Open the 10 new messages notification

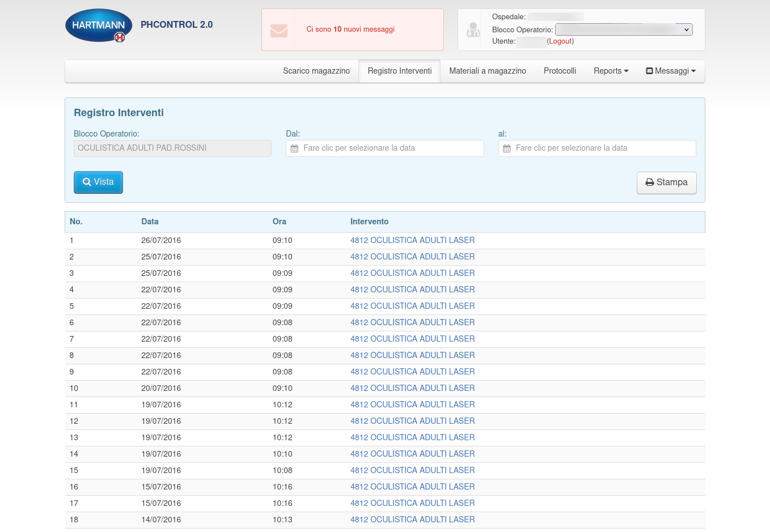[x=350, y=29]
